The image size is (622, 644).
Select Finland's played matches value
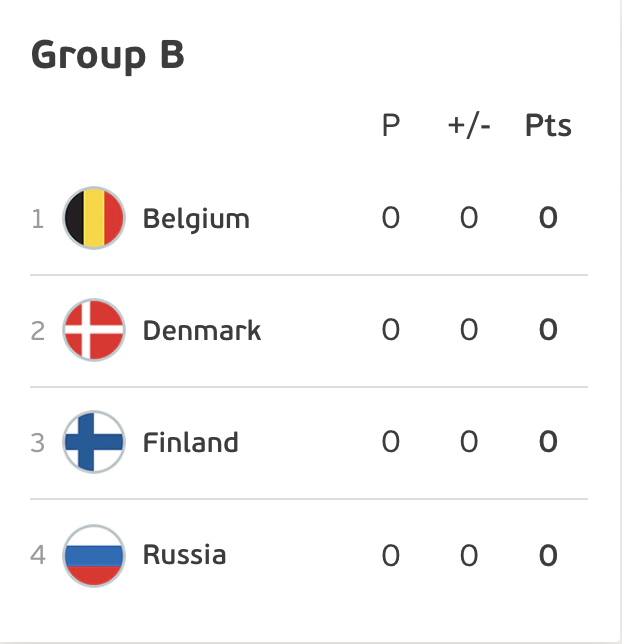click(391, 442)
